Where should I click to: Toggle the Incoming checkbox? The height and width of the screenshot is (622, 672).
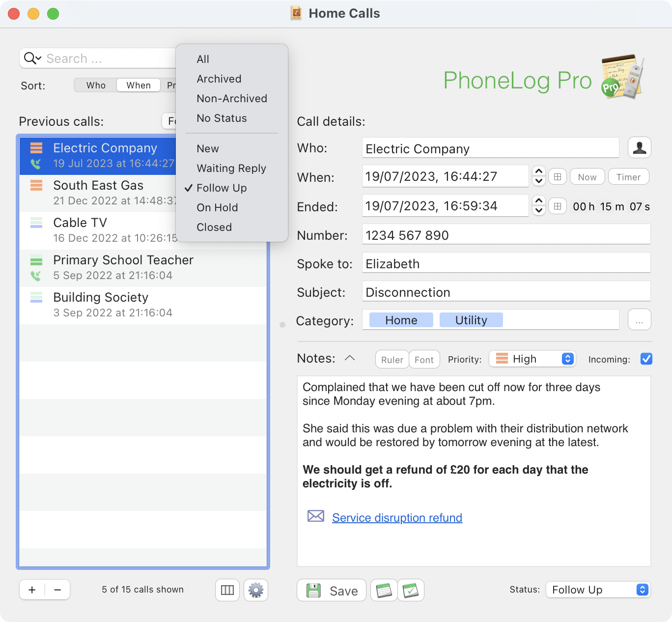(x=646, y=359)
